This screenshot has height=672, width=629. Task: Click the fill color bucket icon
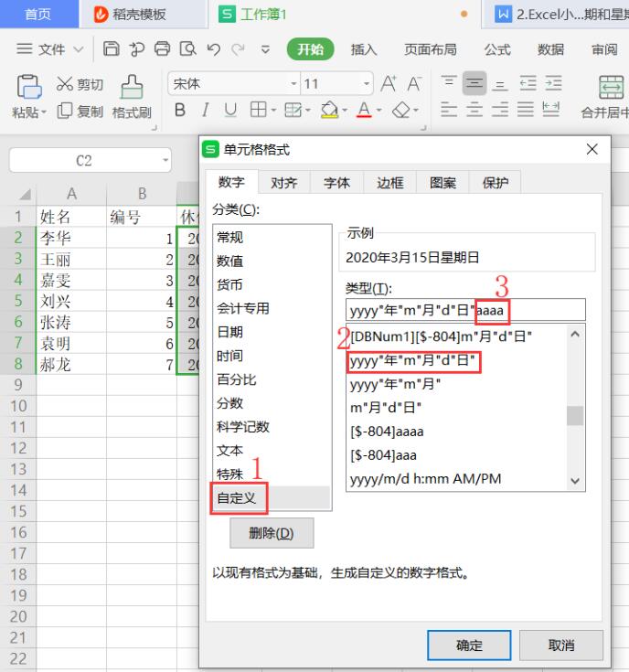(x=329, y=110)
